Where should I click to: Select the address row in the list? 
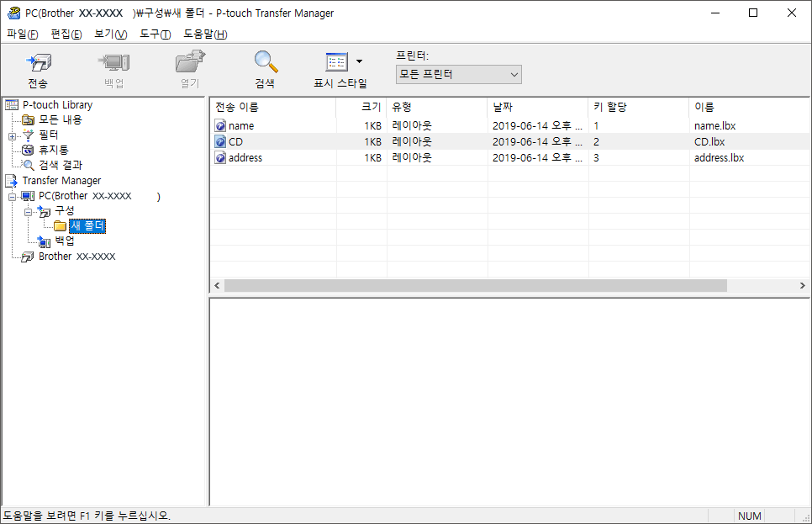pos(509,158)
